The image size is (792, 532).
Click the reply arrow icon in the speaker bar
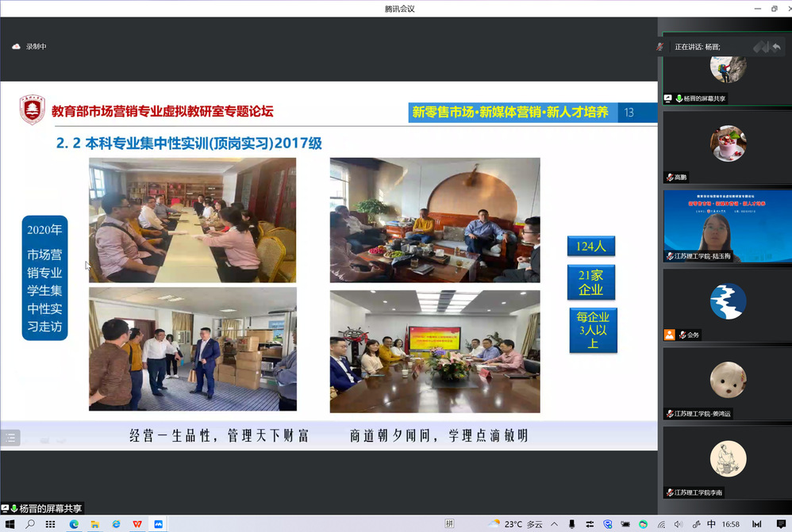coord(776,47)
